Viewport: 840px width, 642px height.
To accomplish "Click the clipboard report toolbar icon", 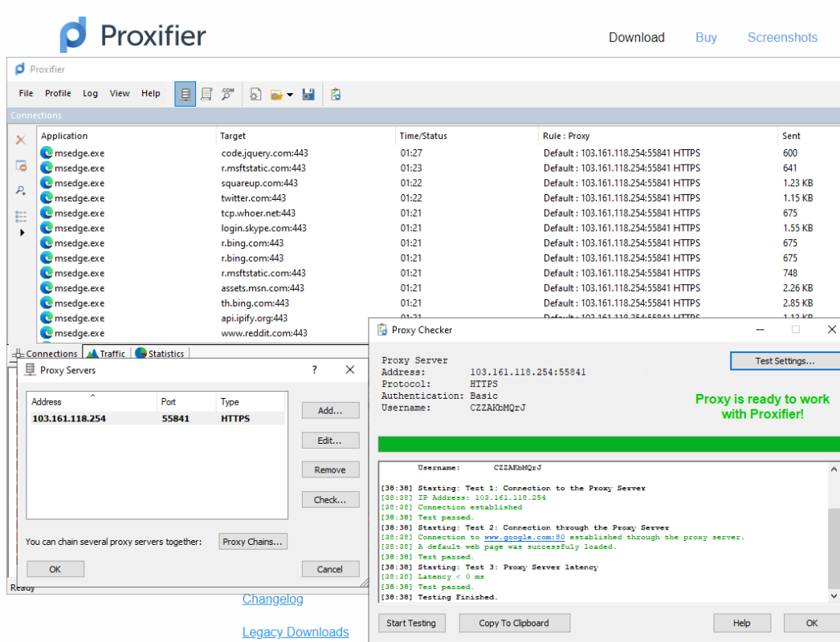I will point(336,94).
